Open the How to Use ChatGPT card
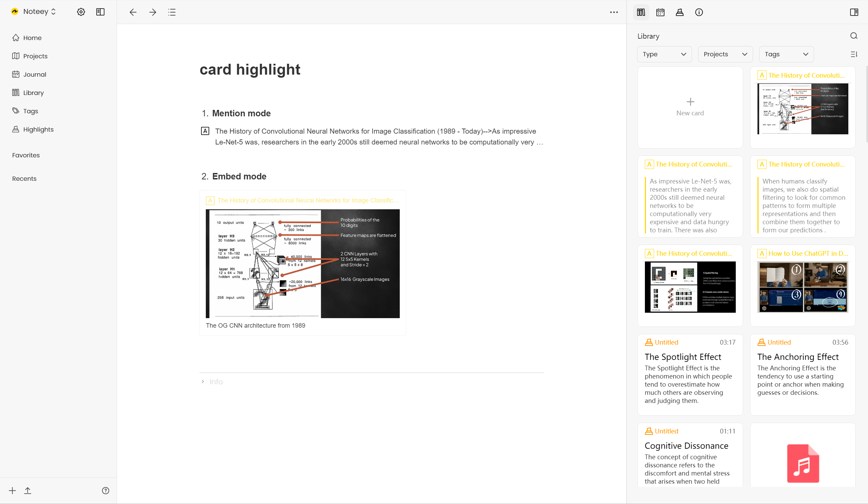 click(x=803, y=286)
